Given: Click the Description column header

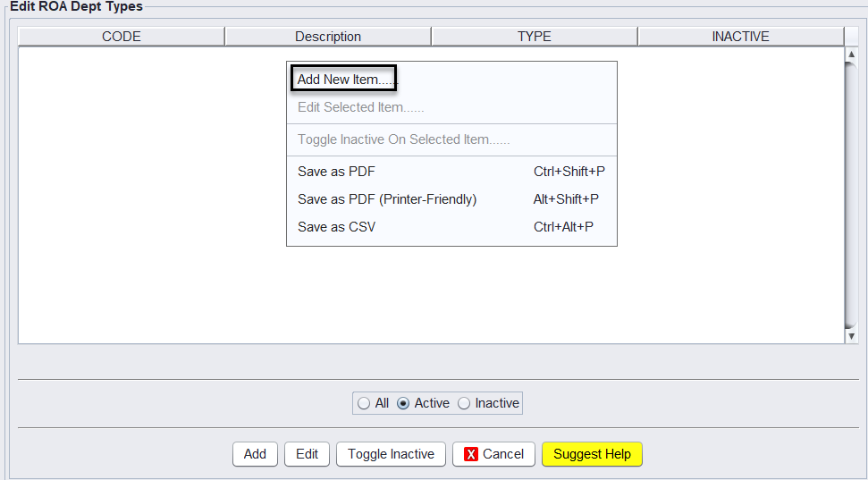Looking at the screenshot, I should tap(328, 37).
